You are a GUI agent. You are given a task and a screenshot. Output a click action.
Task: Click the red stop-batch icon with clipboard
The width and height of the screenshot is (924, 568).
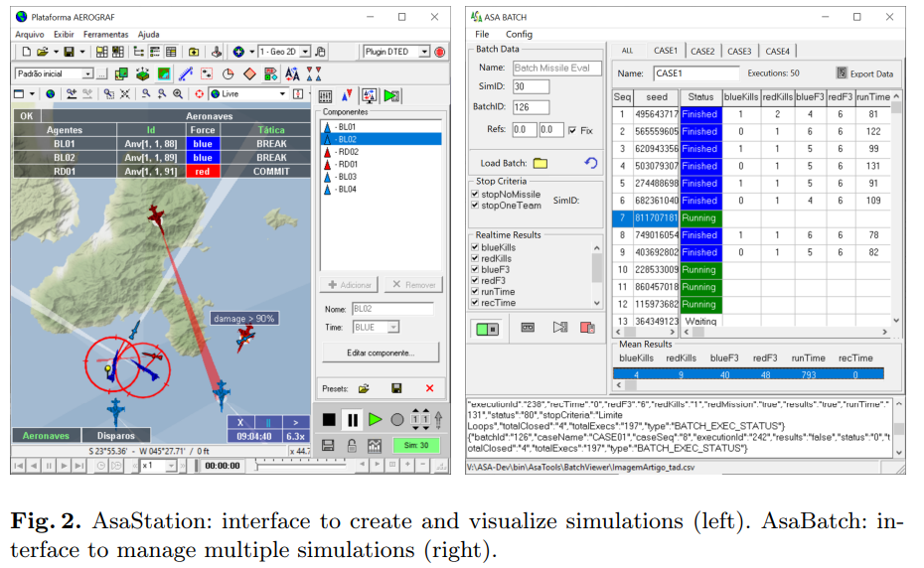coord(587,328)
